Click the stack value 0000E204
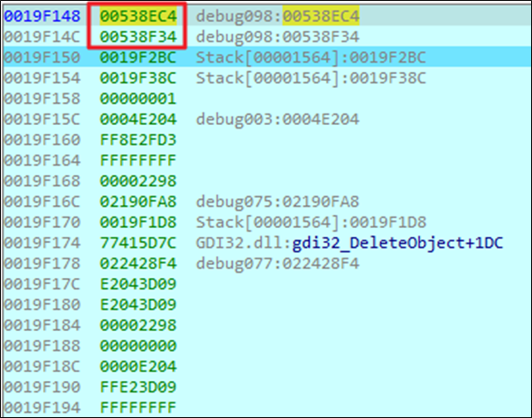532x418 pixels. coord(138,366)
